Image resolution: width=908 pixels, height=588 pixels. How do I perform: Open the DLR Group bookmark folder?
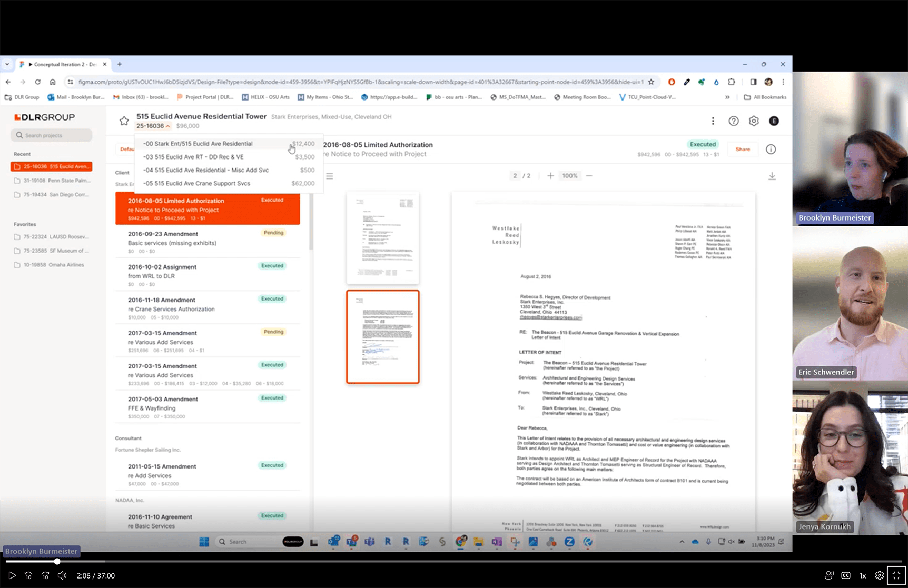pyautogui.click(x=22, y=97)
